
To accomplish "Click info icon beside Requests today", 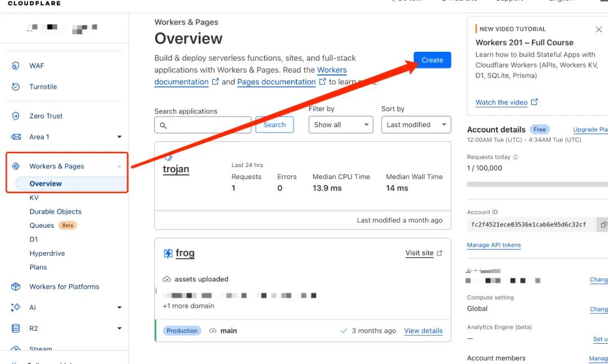I will (x=516, y=157).
